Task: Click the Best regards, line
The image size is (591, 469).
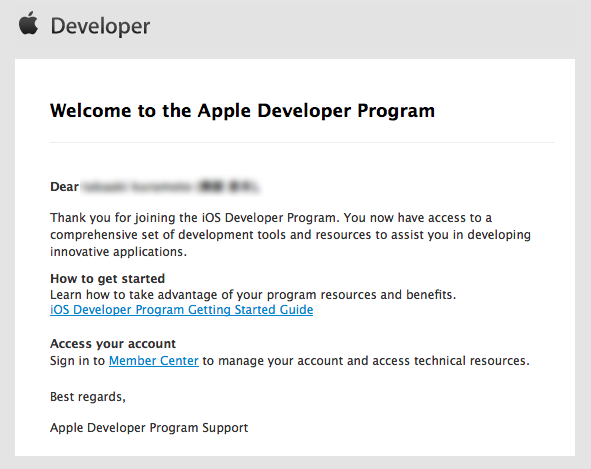Action: tap(88, 397)
